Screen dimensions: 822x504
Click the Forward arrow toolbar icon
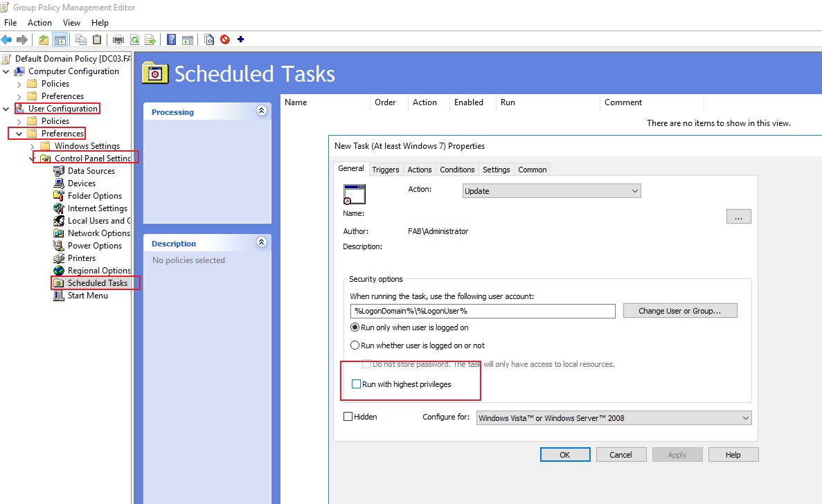pos(22,40)
